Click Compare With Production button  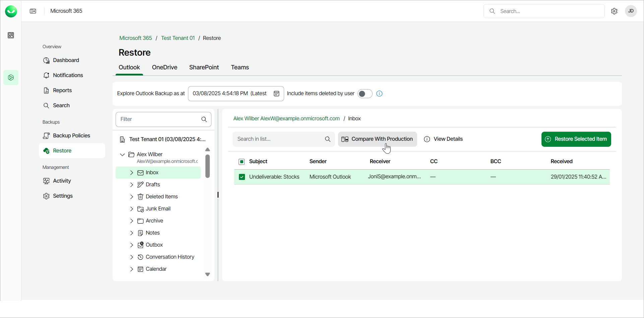(377, 139)
